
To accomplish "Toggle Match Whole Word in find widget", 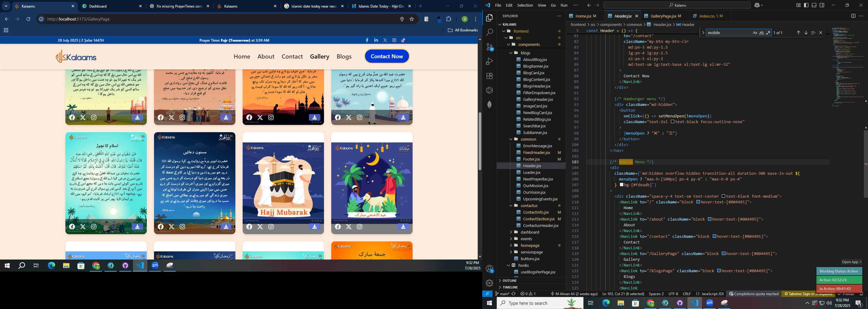I will point(762,33).
